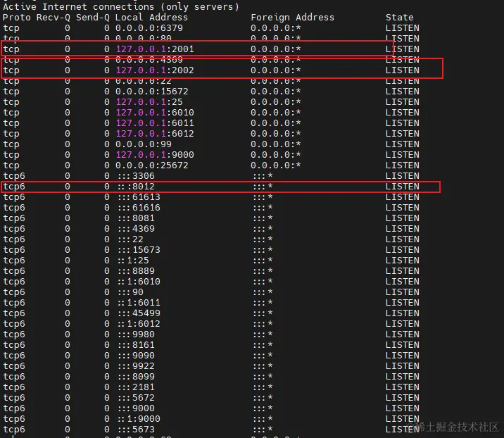
Task: Click the tcp6 address ::1:6012
Action: 139,324
